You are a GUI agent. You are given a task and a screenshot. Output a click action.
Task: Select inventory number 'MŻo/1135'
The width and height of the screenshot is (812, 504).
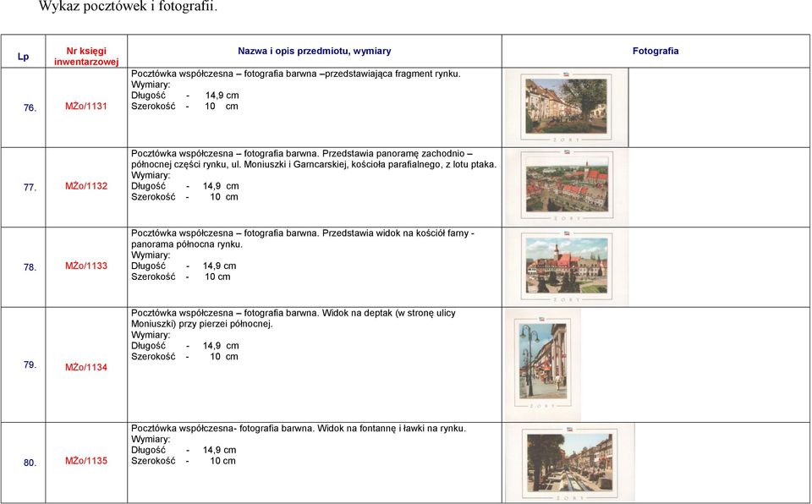[86, 461]
